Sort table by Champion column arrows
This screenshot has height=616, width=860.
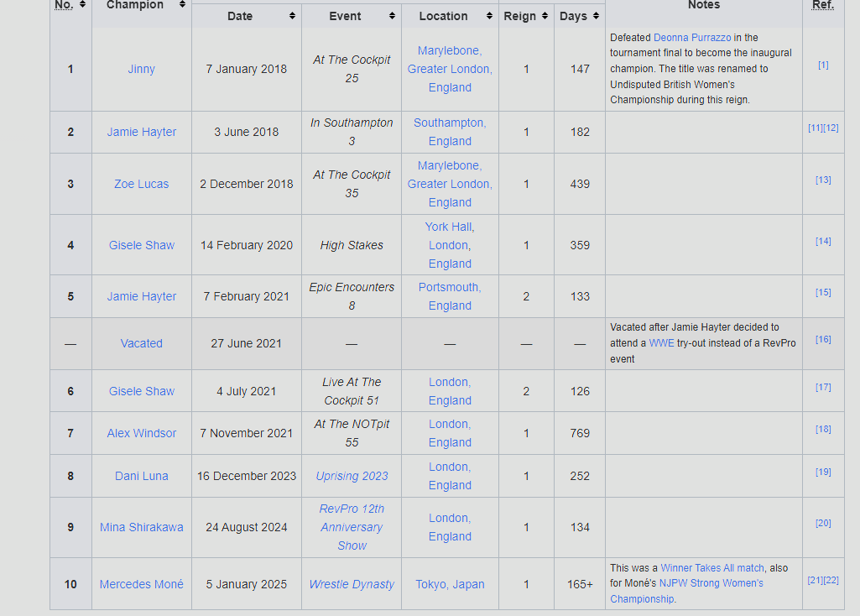[182, 5]
